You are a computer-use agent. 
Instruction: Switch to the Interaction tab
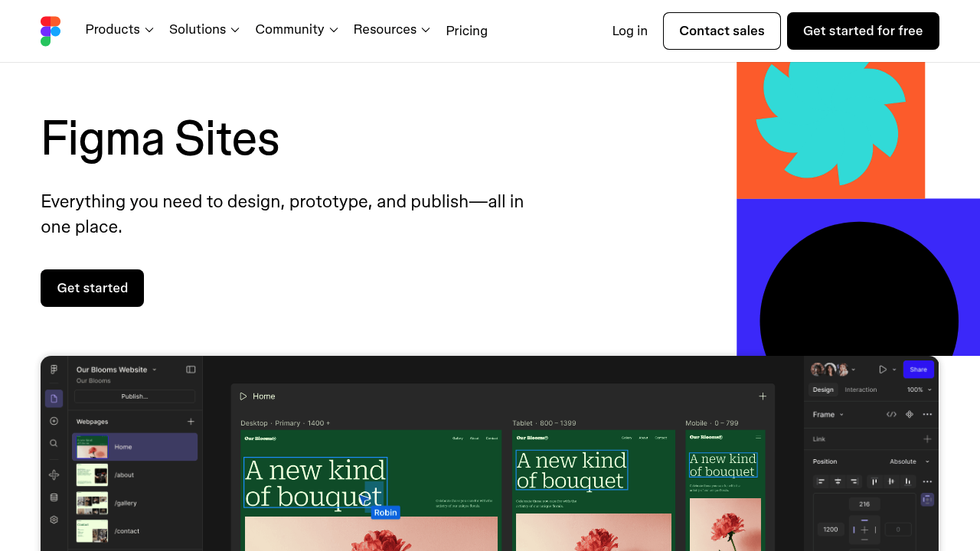[861, 390]
